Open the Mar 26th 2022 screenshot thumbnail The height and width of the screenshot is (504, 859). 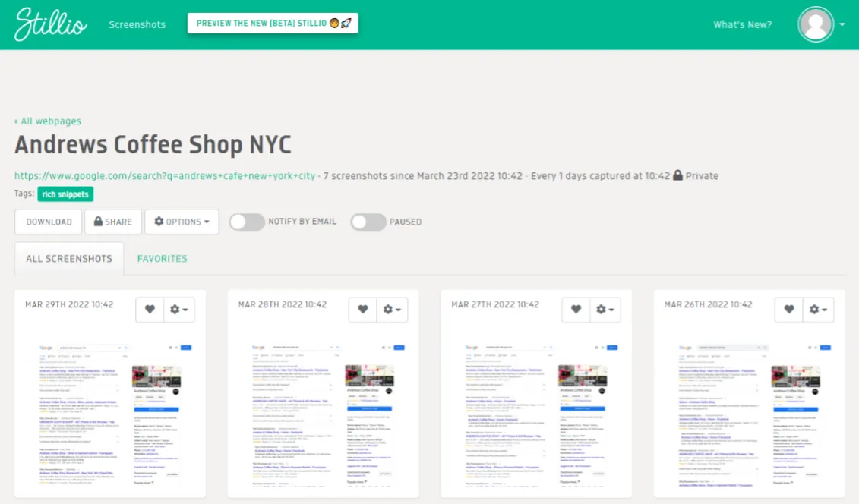[x=750, y=414]
